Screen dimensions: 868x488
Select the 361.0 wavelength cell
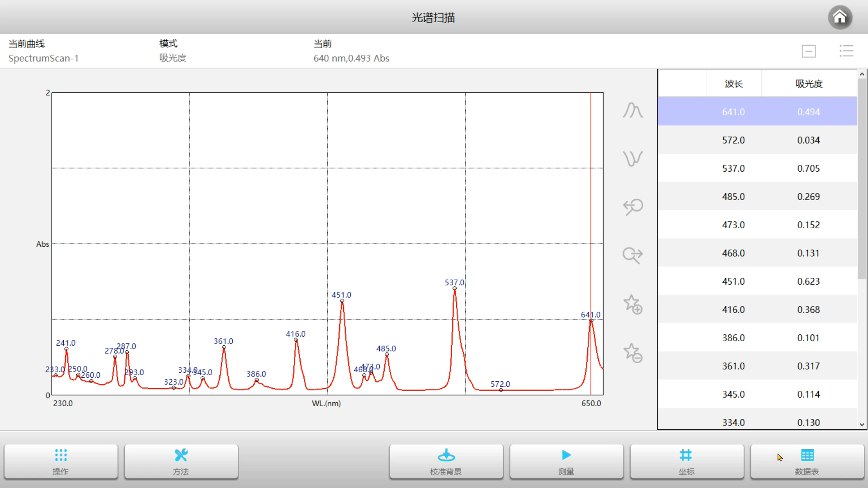[733, 366]
